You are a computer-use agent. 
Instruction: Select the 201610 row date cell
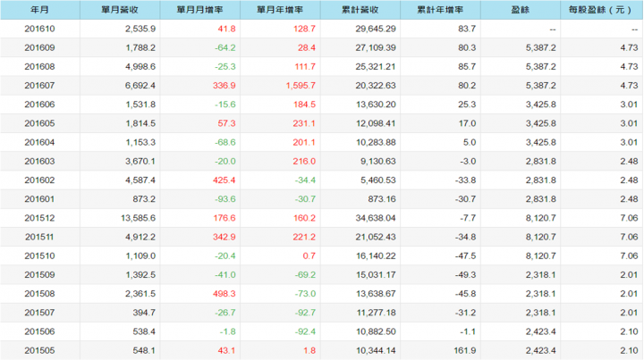[39, 29]
